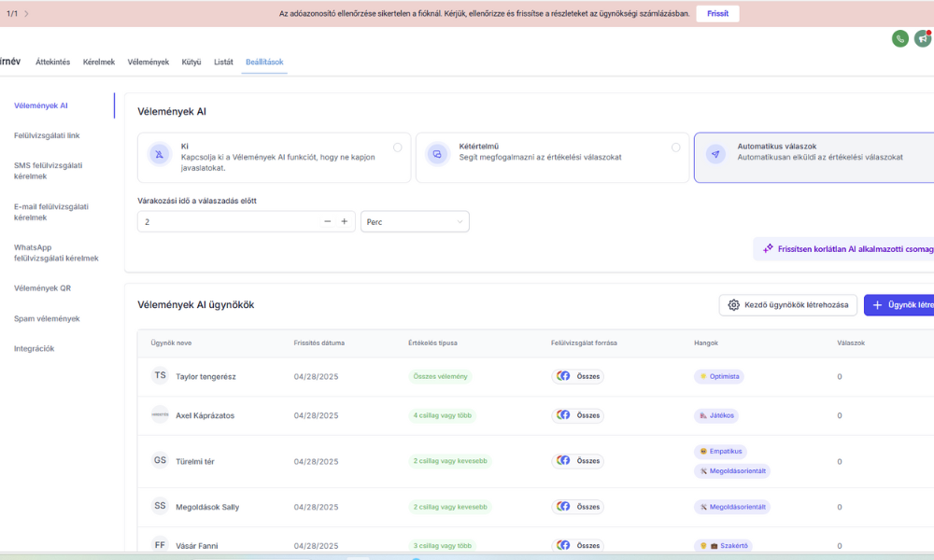Click the Optimista tone tag
Viewport: 934px width, 560px height.
(719, 376)
